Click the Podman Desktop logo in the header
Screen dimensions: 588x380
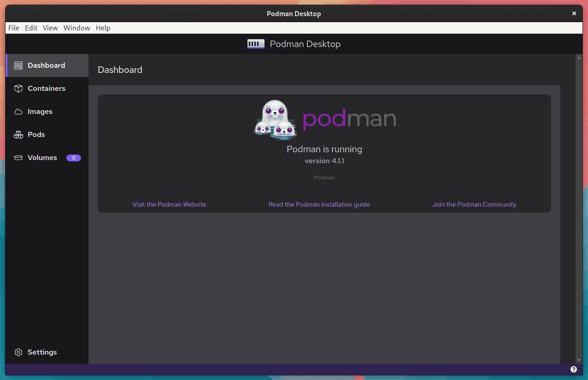tap(255, 43)
